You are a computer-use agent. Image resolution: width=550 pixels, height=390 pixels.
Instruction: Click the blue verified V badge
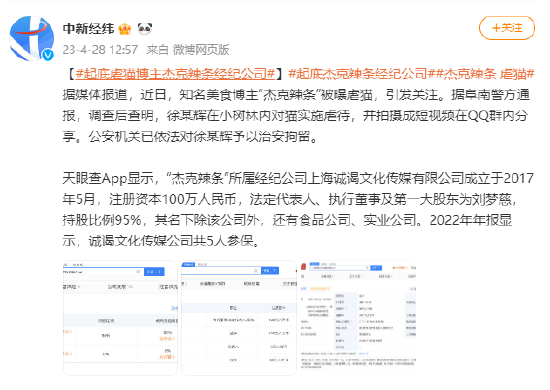[x=48, y=55]
